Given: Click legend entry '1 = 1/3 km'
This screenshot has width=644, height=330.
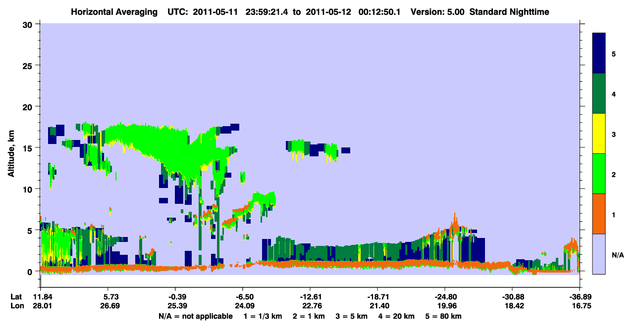Looking at the screenshot, I should tap(262, 316).
